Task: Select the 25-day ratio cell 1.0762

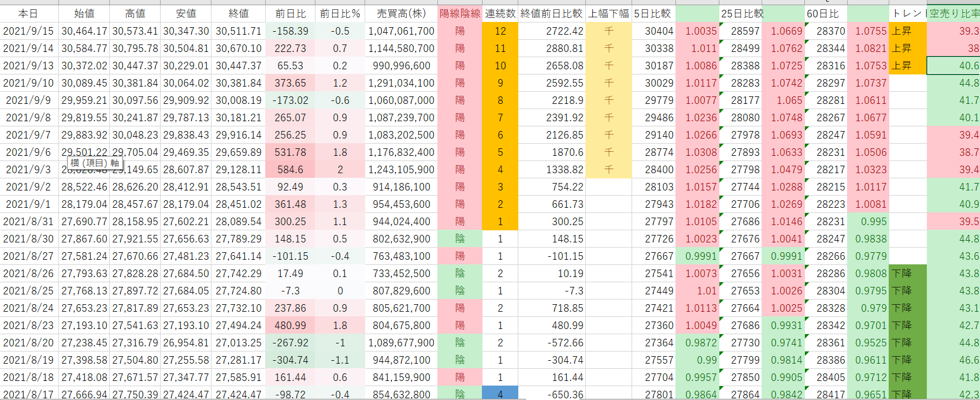Action: [x=783, y=48]
